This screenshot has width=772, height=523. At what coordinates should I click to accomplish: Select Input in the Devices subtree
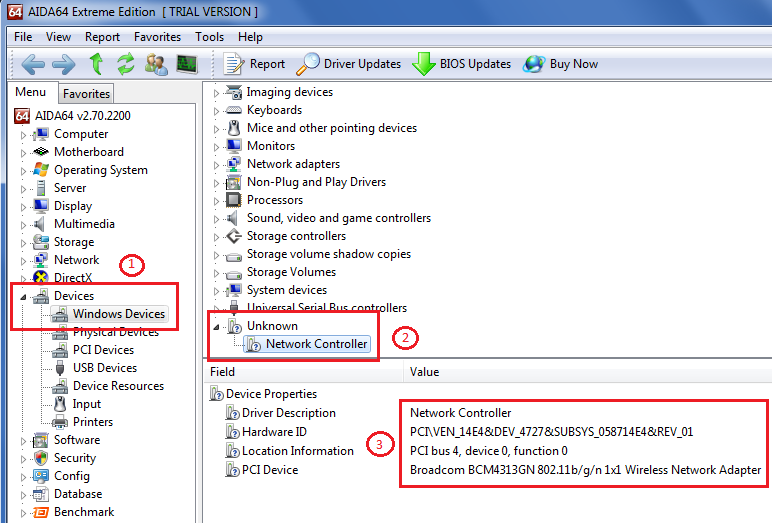[x=87, y=404]
